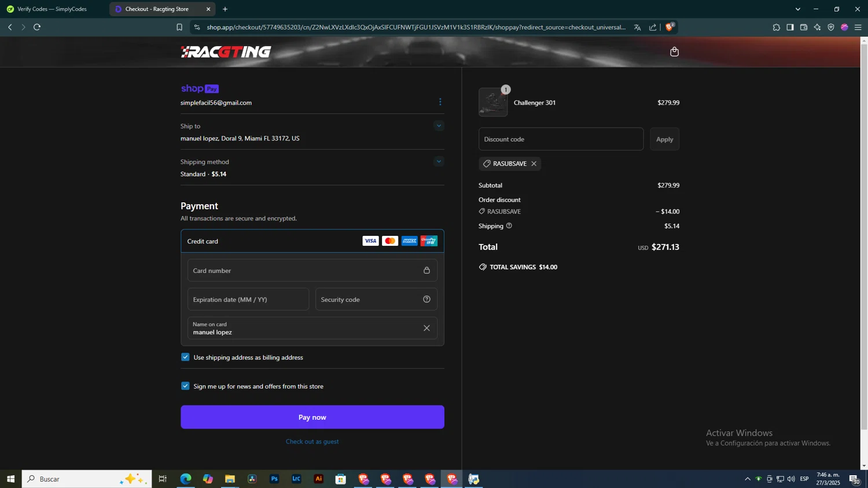The height and width of the screenshot is (488, 868).
Task: Remove the RASUBSAVE discount tag
Action: coord(534,164)
